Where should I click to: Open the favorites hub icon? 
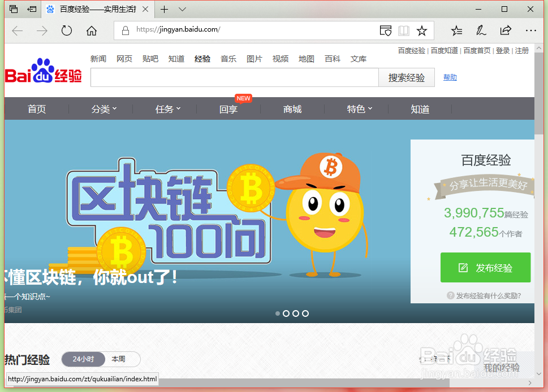click(456, 31)
